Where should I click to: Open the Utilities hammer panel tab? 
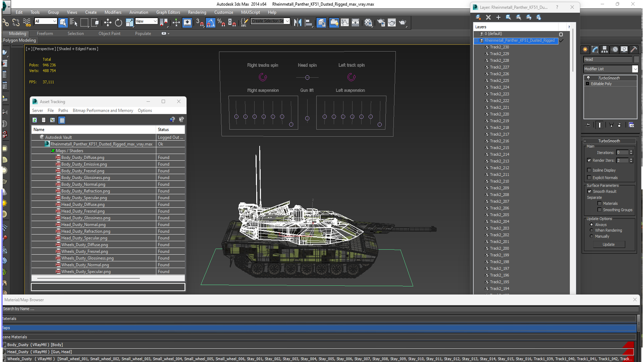634,49
